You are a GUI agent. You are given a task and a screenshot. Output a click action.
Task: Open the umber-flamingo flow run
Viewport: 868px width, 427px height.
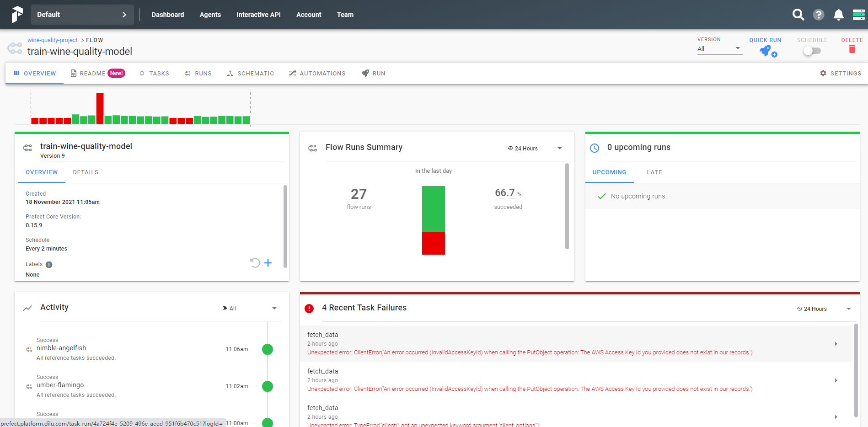point(60,385)
